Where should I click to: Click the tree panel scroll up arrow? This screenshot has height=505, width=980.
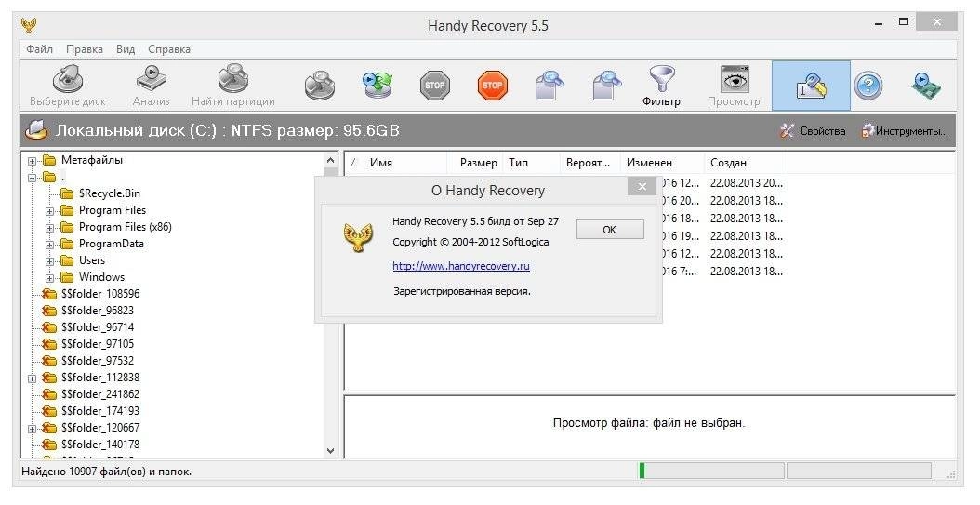331,160
